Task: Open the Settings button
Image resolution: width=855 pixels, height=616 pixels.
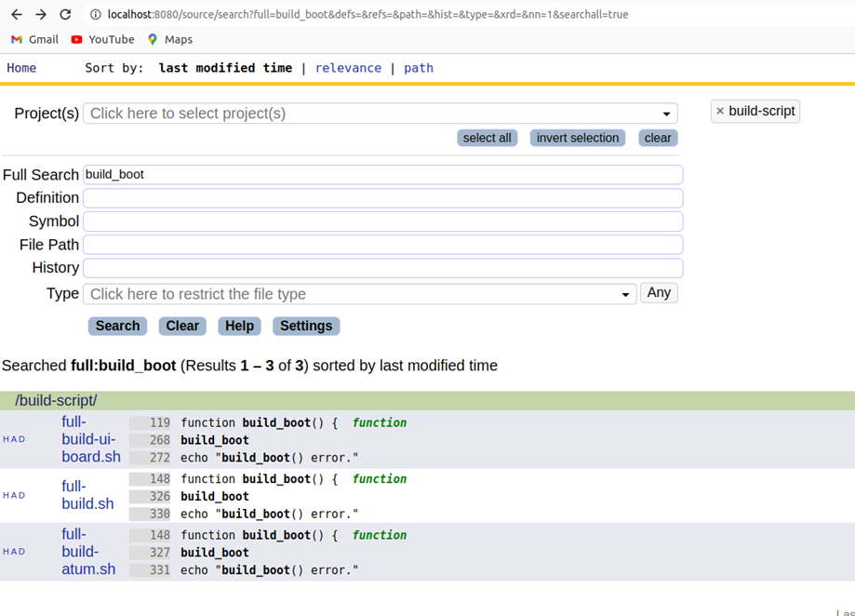Action: pos(306,326)
